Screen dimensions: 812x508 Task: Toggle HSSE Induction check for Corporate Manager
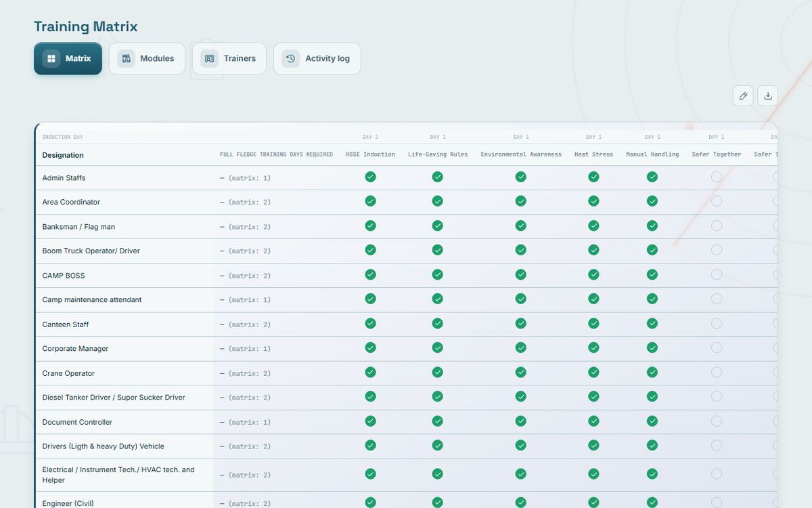370,347
